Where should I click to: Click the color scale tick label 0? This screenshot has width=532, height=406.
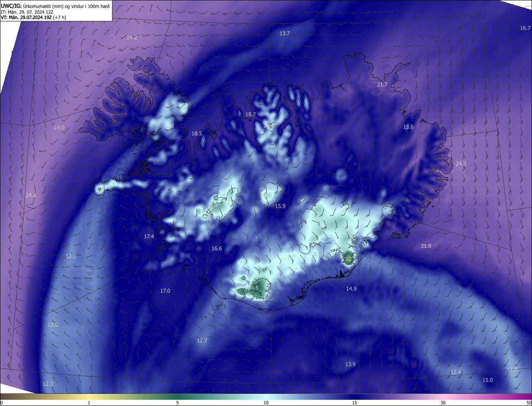point(2,403)
